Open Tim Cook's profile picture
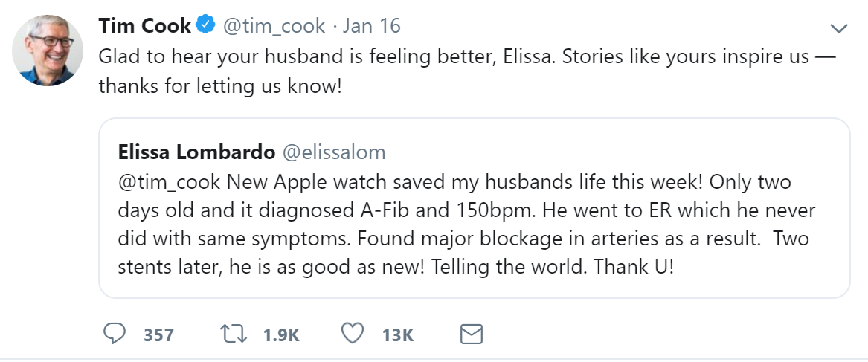868x362 pixels. pyautogui.click(x=48, y=51)
